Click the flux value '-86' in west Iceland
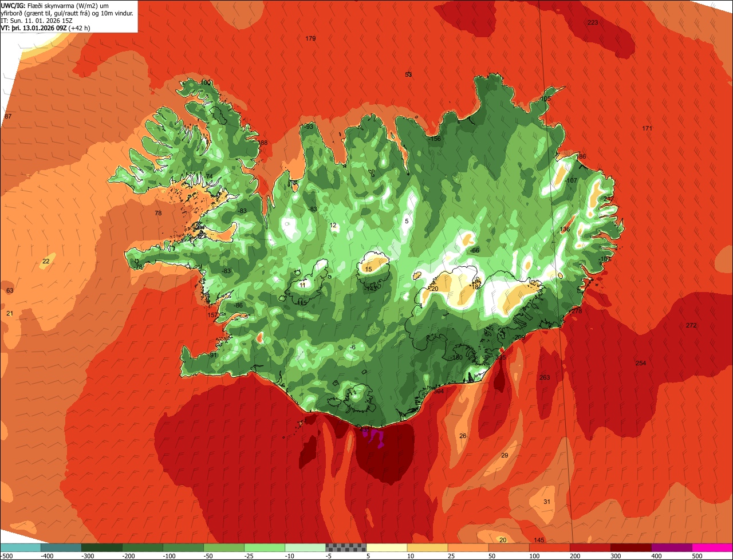 (x=238, y=305)
